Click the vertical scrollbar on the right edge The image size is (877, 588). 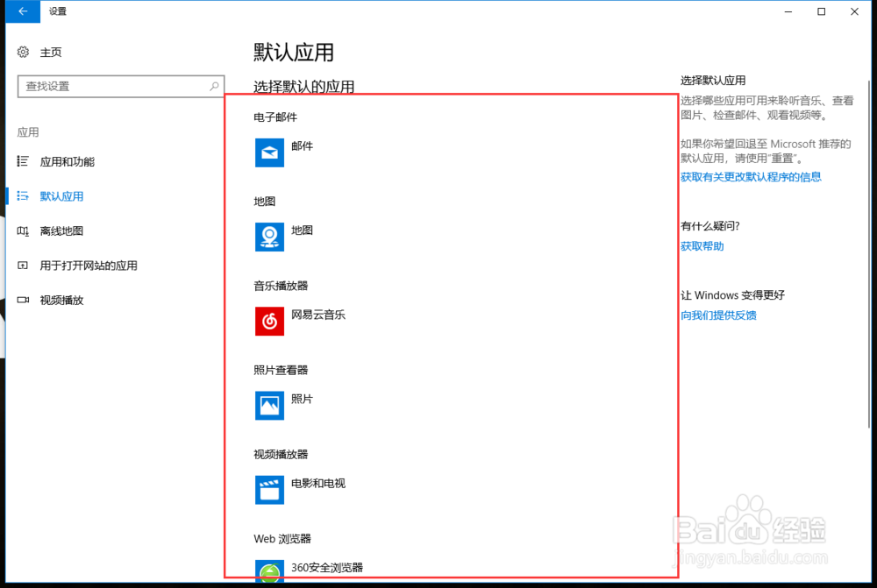(869, 254)
